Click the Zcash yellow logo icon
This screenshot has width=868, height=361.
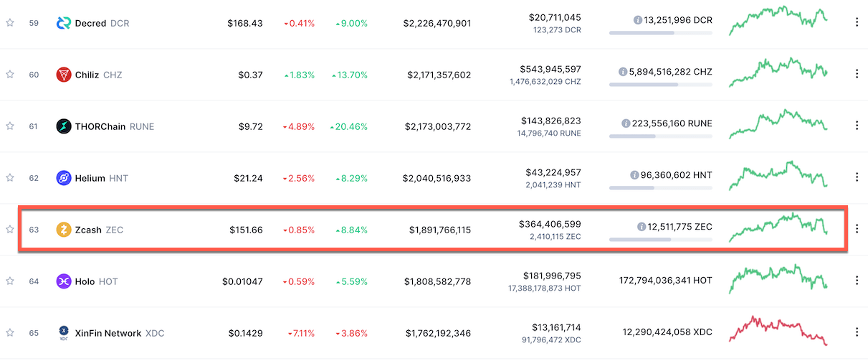point(63,230)
